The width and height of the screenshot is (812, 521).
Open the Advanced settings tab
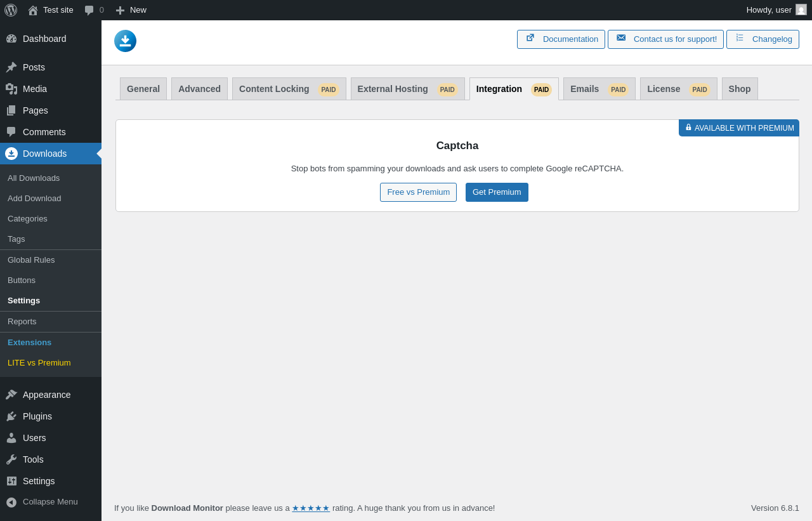[199, 89]
